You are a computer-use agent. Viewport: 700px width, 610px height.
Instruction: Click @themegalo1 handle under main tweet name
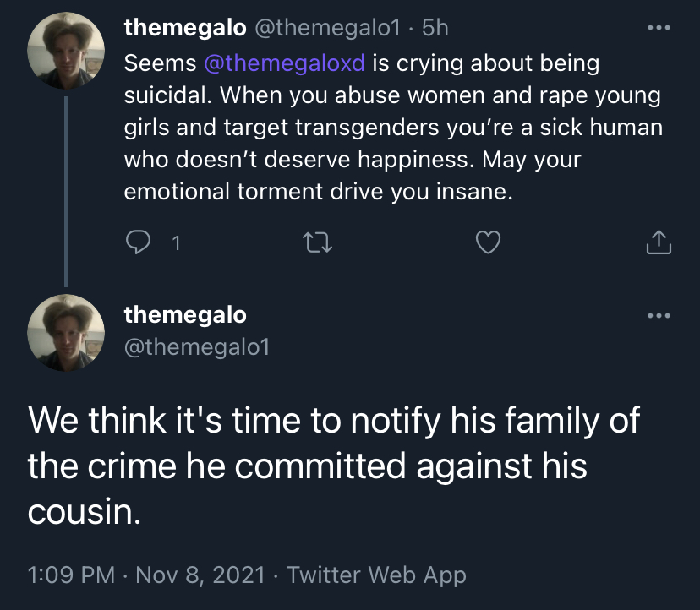[197, 346]
